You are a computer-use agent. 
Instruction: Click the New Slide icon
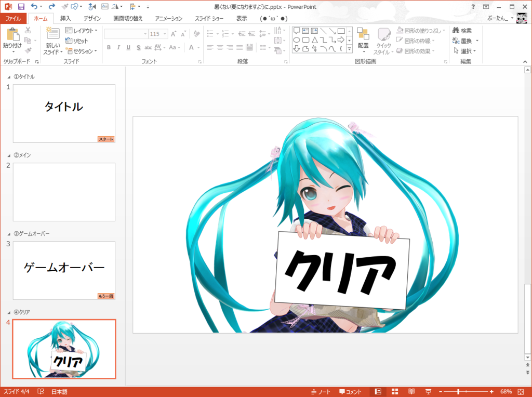tap(52, 34)
